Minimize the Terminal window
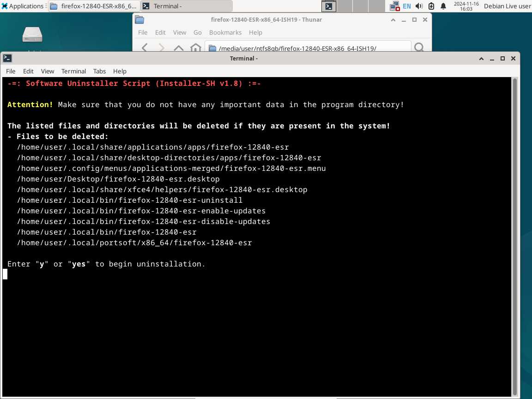The height and width of the screenshot is (399, 532). pos(492,59)
